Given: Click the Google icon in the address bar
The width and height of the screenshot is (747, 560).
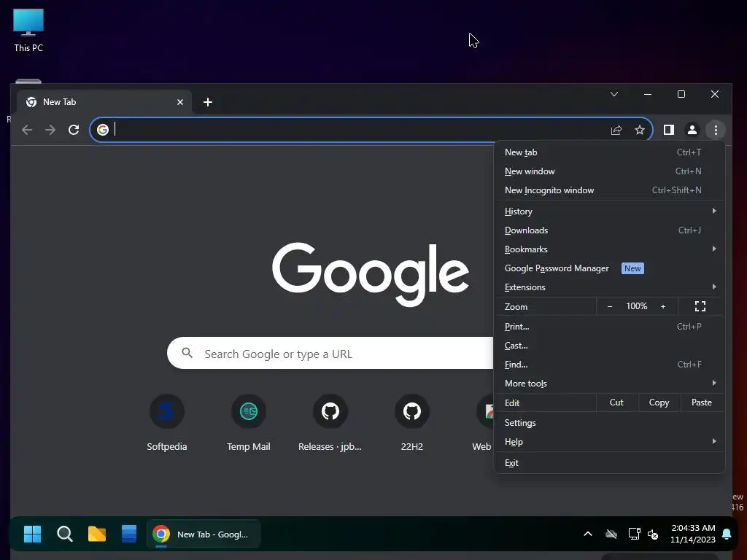Looking at the screenshot, I should [103, 130].
